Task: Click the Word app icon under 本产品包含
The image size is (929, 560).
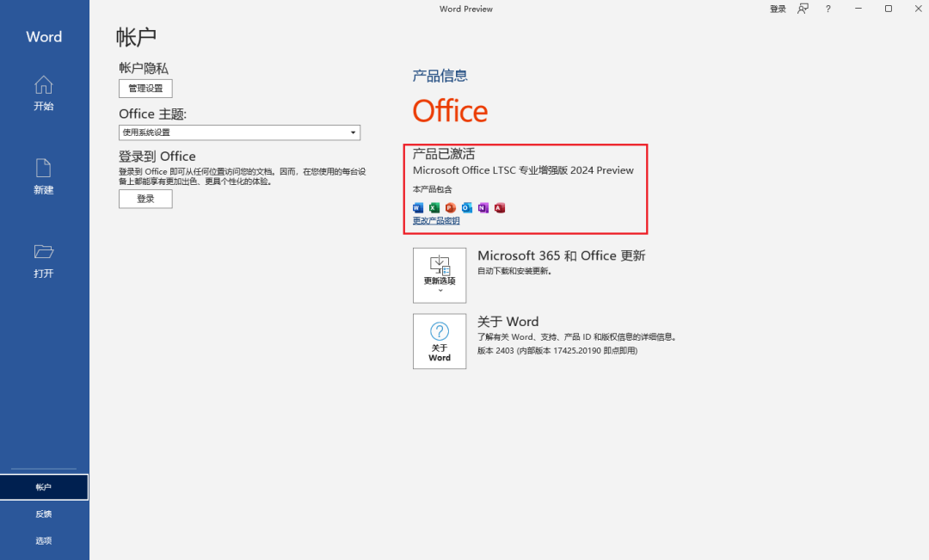Action: coord(418,207)
